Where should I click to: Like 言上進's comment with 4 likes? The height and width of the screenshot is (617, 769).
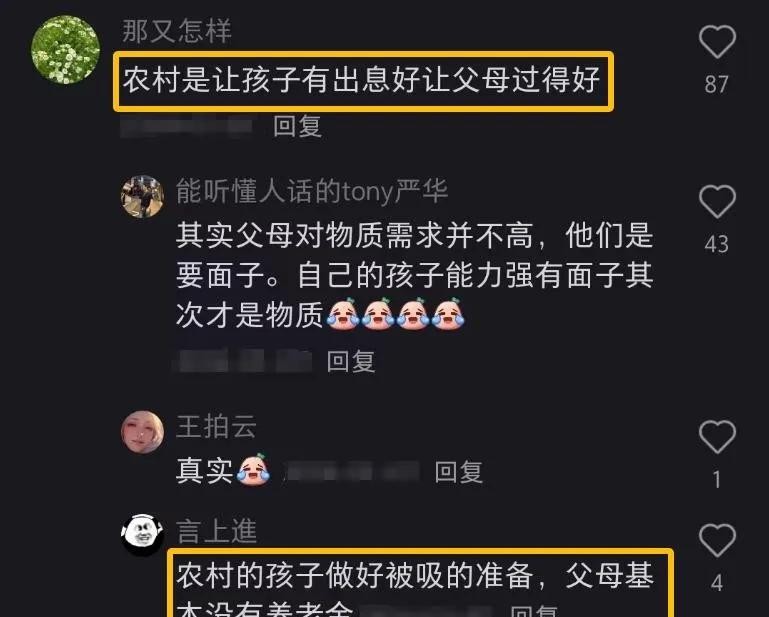(x=717, y=540)
